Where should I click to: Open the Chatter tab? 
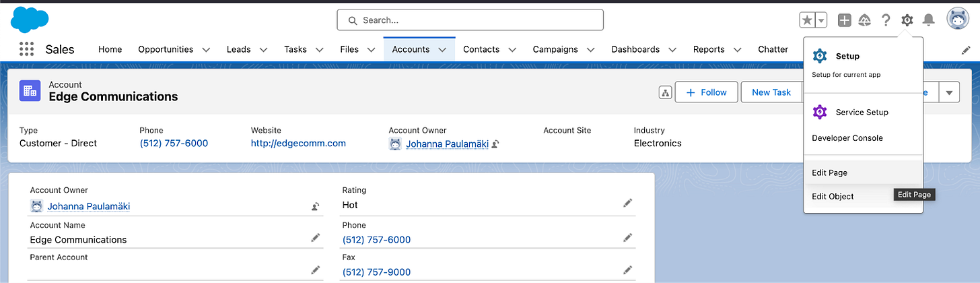point(773,49)
